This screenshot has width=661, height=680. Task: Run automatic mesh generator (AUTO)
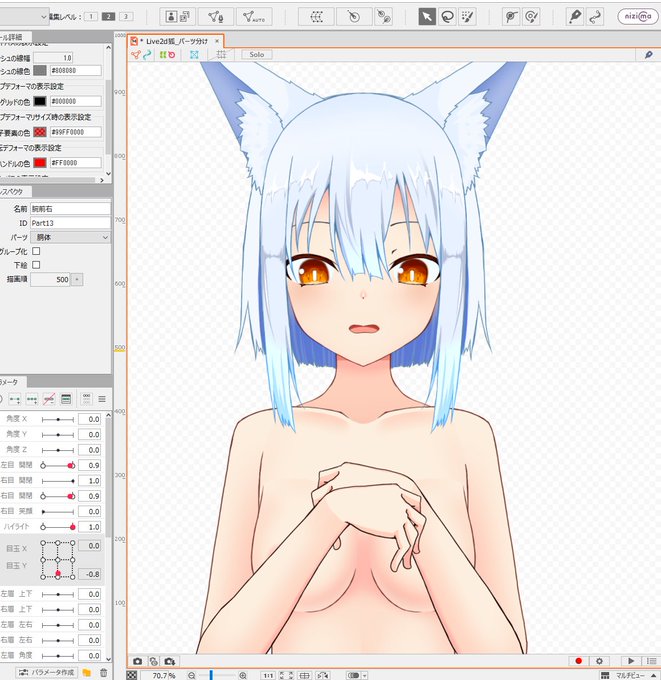click(x=254, y=17)
